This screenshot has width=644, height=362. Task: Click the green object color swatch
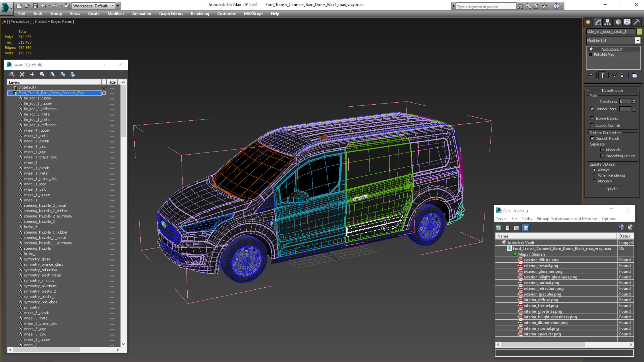click(639, 32)
